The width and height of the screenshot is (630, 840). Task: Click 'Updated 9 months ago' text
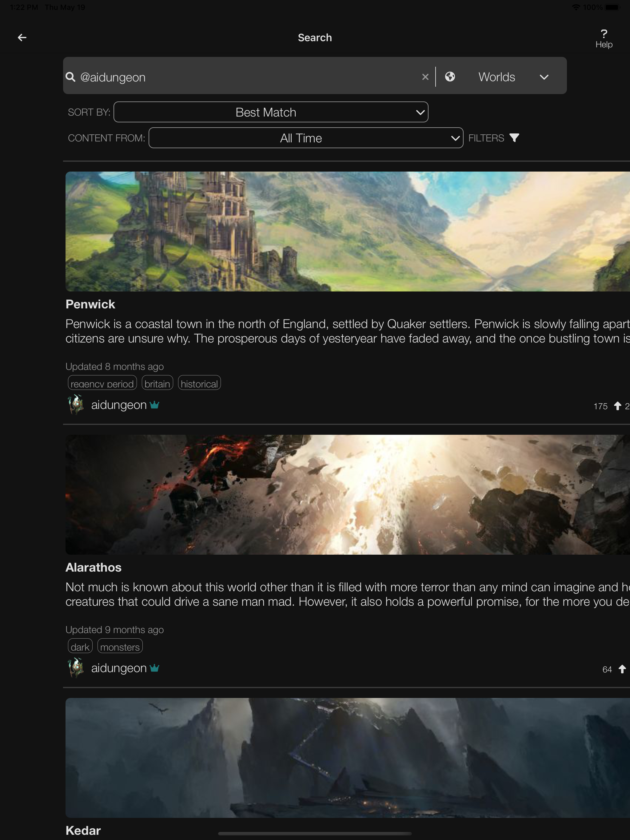114,630
